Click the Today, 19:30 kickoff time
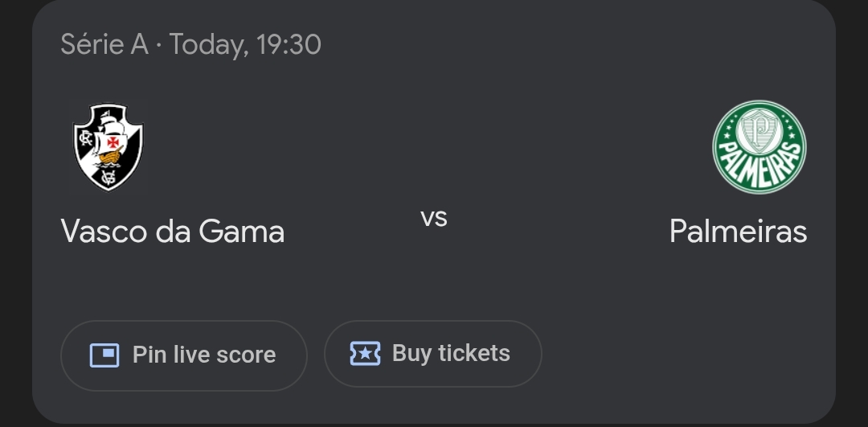Screen dimensions: 868x427 coord(245,44)
